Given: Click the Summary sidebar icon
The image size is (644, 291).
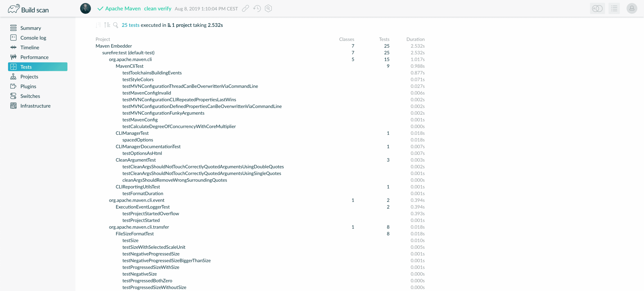Looking at the screenshot, I should [13, 28].
